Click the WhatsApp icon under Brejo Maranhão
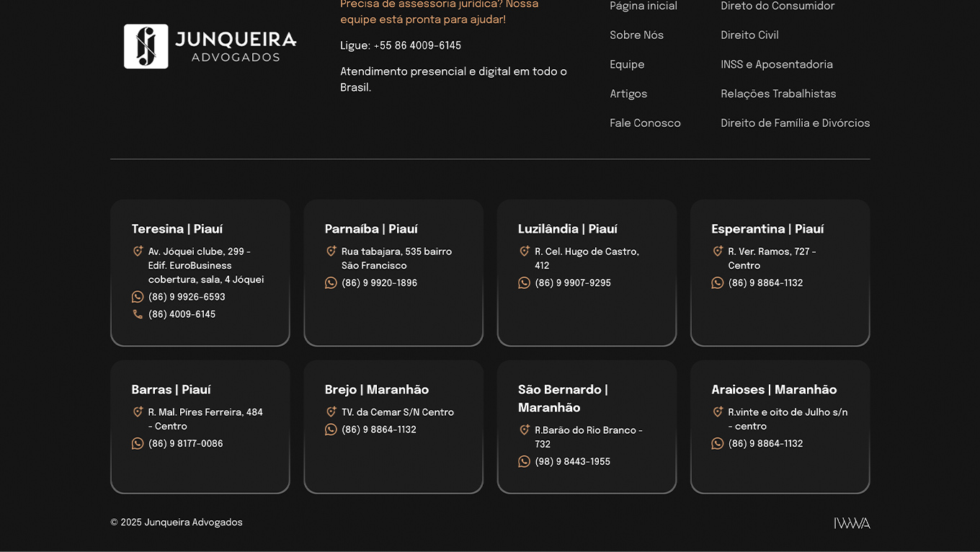The height and width of the screenshot is (552, 980). point(331,429)
